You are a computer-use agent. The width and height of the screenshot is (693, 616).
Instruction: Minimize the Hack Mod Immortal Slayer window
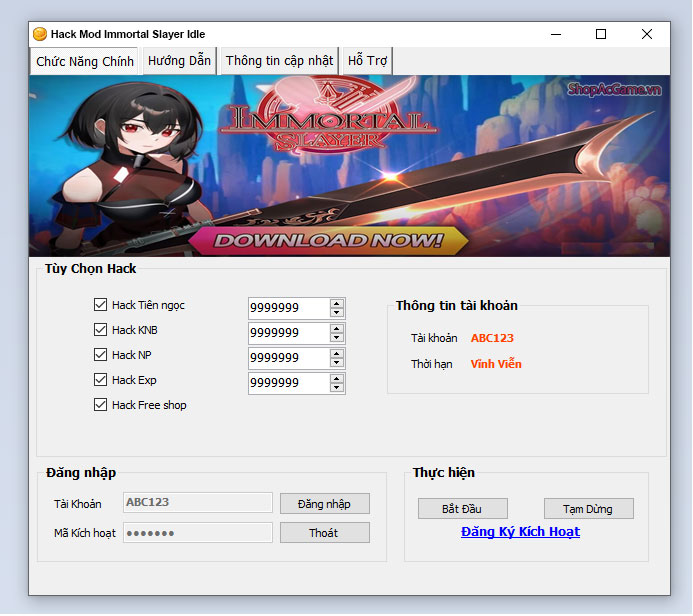(556, 34)
